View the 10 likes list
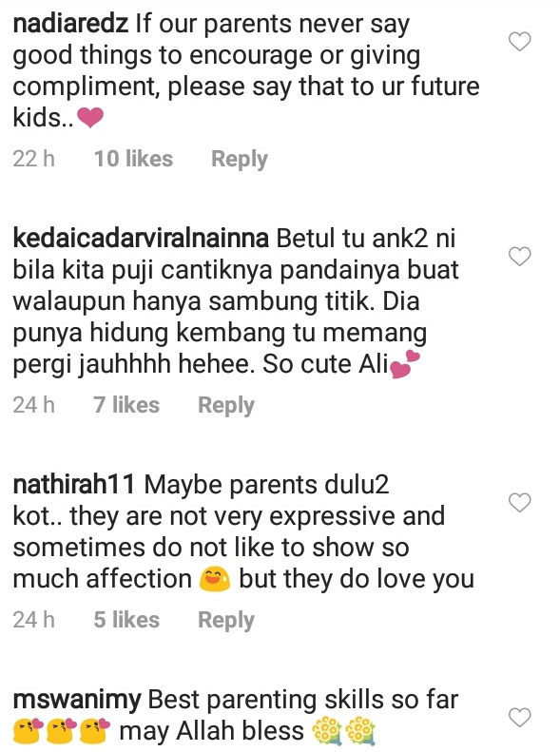The height and width of the screenshot is (752, 560). coord(133,159)
